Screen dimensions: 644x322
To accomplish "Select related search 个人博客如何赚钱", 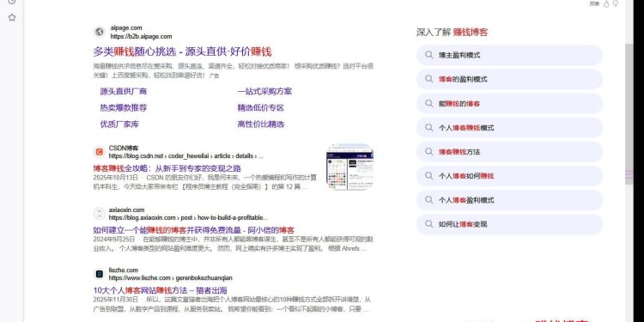I will (x=509, y=176).
